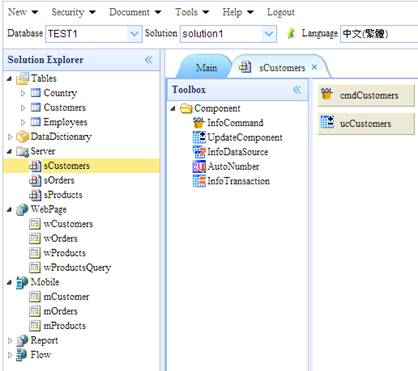Click the InfoDataSource component icon
Viewport: 418px width, 371px height.
point(199,152)
